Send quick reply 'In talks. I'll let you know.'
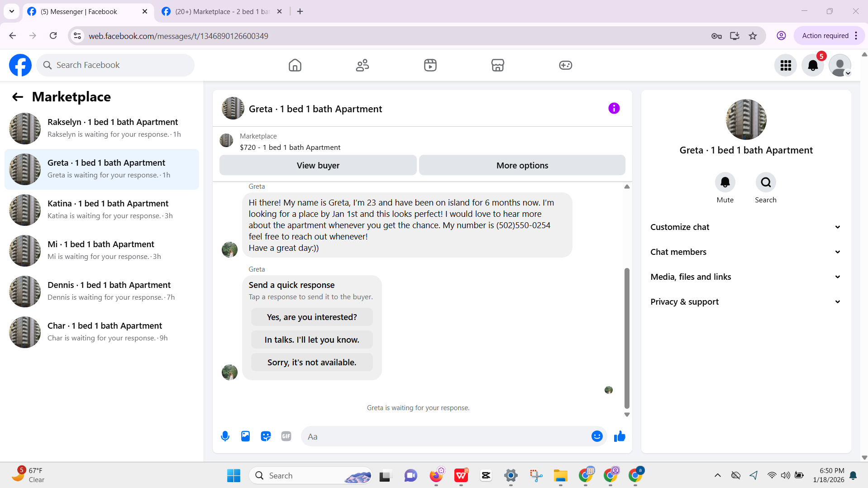 point(312,340)
